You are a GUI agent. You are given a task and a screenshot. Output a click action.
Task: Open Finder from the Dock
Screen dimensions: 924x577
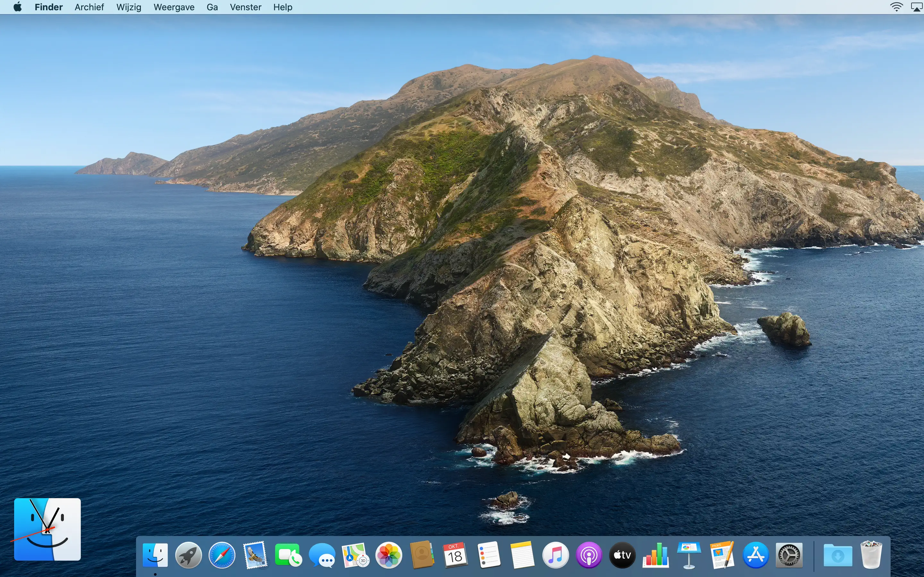point(155,555)
